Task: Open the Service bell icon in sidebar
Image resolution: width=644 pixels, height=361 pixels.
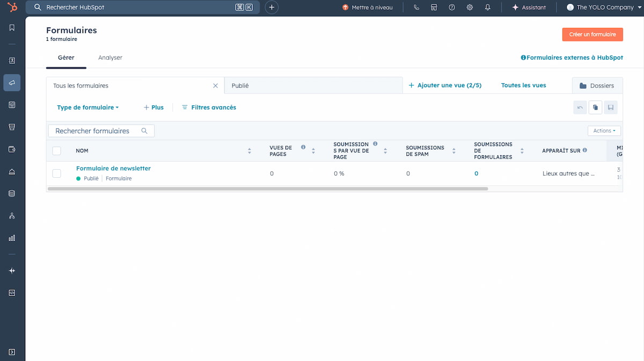Action: point(12,171)
